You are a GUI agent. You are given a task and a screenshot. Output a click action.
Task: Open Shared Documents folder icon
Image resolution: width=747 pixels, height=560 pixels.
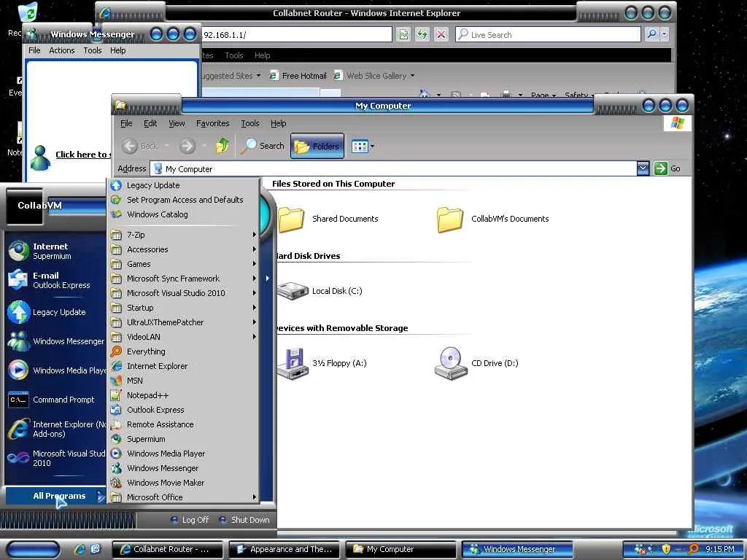292,219
